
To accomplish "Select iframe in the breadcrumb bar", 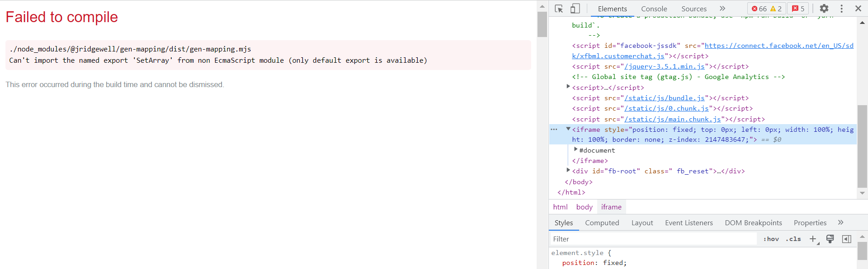I will coord(611,207).
